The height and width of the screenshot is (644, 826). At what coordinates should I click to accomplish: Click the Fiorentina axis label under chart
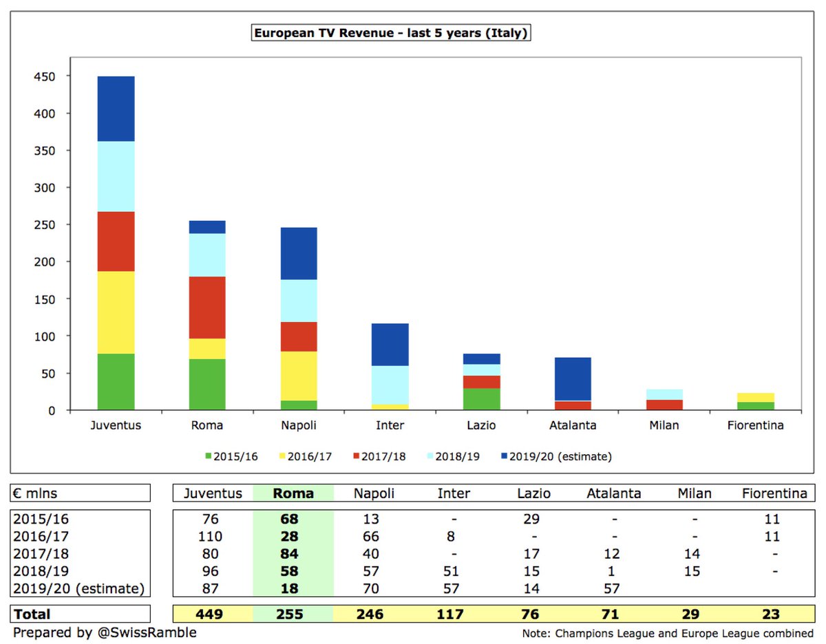pyautogui.click(x=755, y=425)
